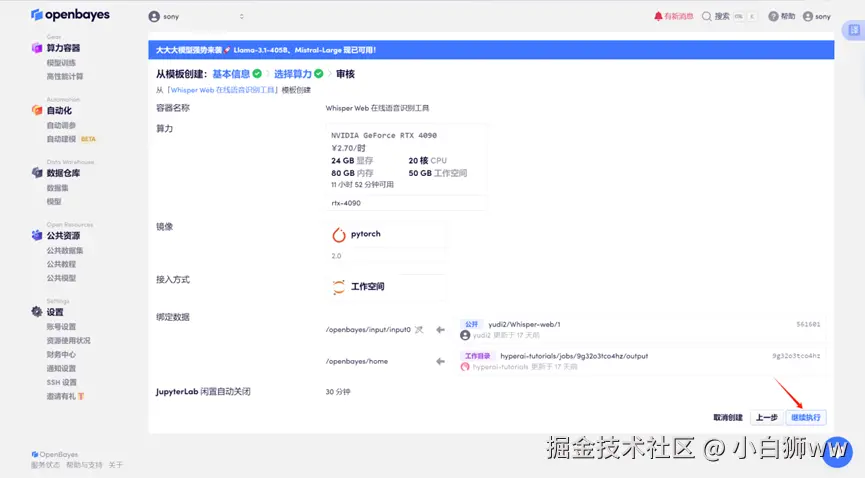Click 取消创建 to cancel
This screenshot has height=478, width=865.
pos(728,417)
